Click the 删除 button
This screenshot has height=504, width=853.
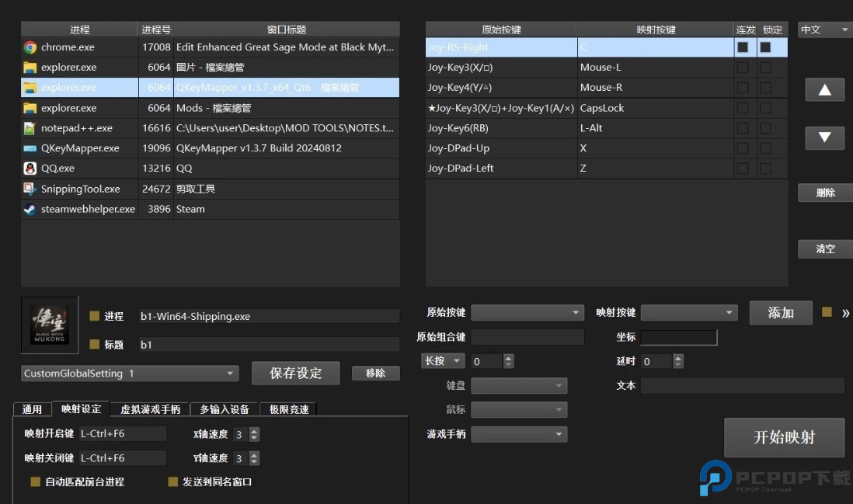click(825, 193)
